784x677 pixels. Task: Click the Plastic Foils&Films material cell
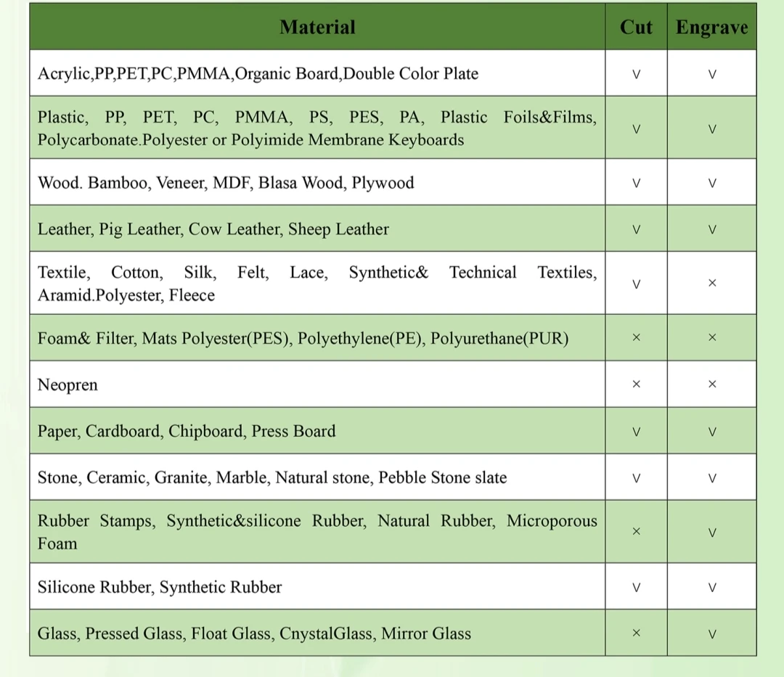[317, 128]
